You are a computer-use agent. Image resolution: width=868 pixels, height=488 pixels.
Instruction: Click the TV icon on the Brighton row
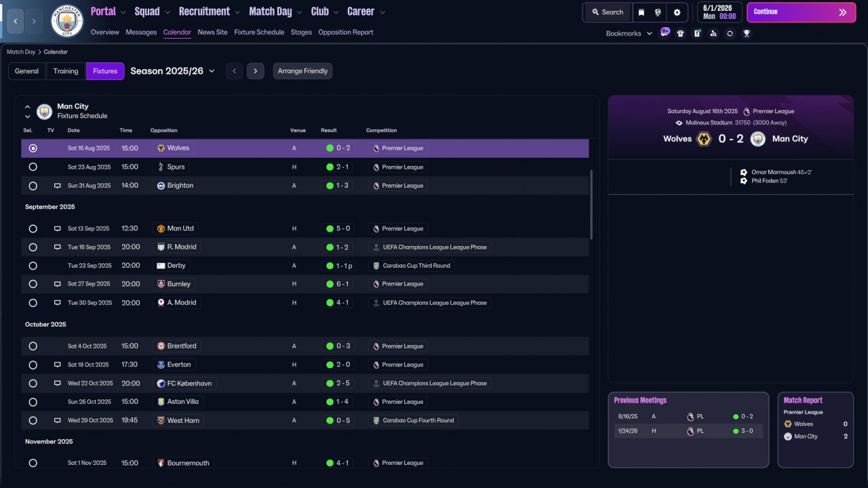[58, 186]
